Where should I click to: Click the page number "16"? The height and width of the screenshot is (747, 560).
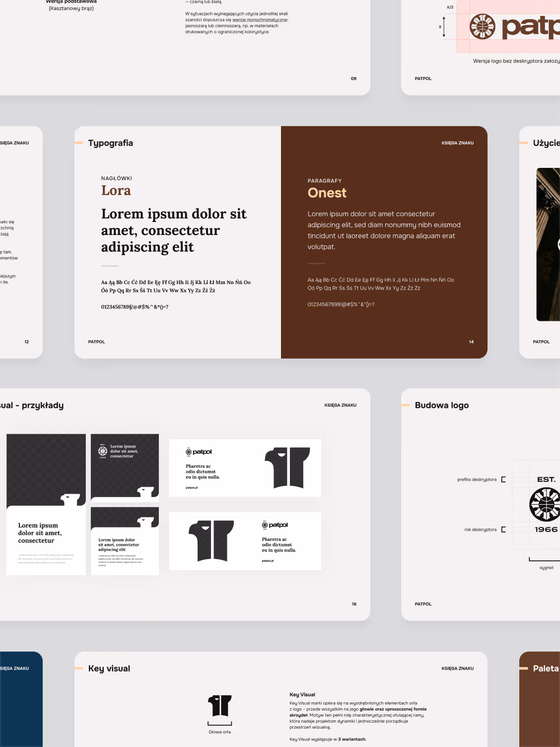pos(354,604)
